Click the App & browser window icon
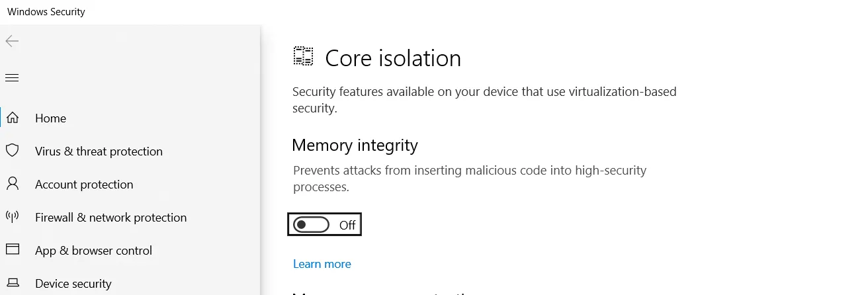The width and height of the screenshot is (868, 295). [12, 250]
